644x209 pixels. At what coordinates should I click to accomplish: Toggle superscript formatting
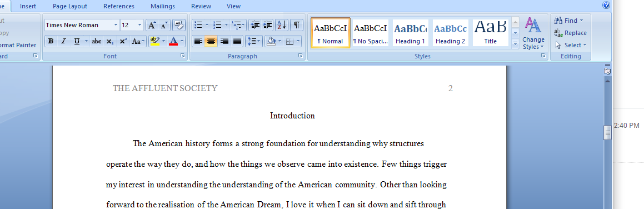[123, 41]
